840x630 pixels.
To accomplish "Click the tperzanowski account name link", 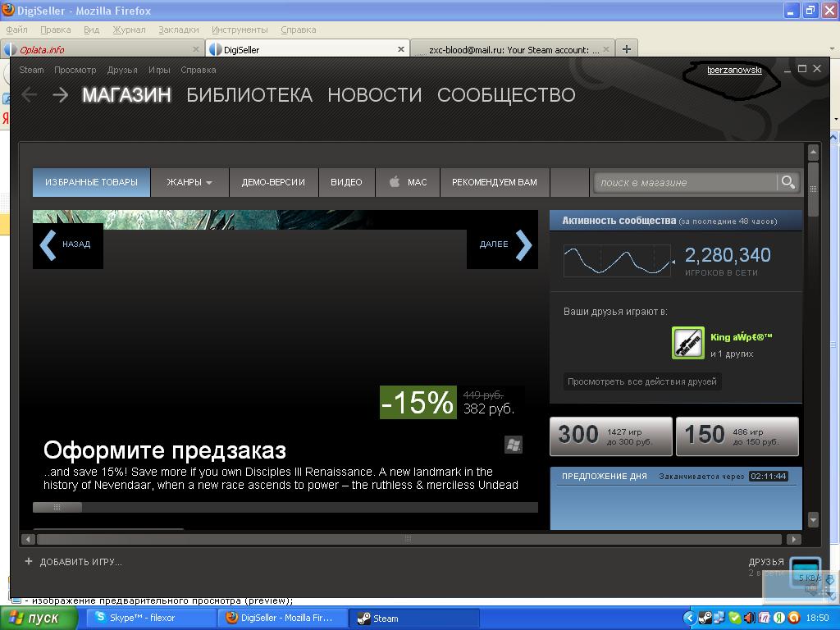I will click(734, 70).
